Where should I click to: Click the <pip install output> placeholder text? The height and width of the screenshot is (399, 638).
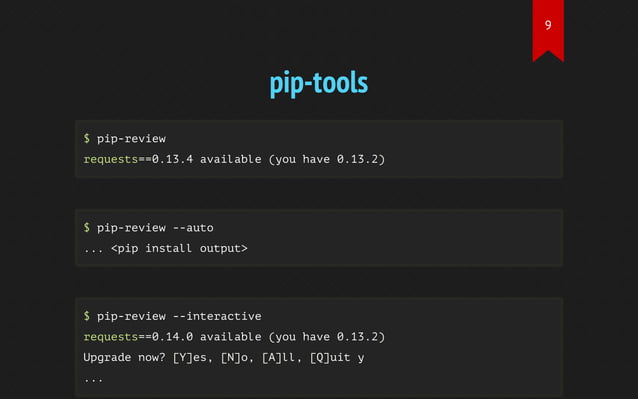(x=179, y=248)
